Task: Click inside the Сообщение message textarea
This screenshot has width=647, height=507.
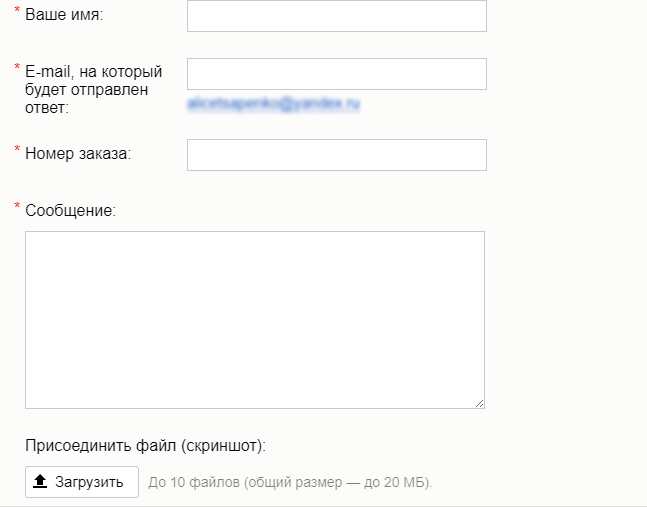Action: (x=255, y=320)
